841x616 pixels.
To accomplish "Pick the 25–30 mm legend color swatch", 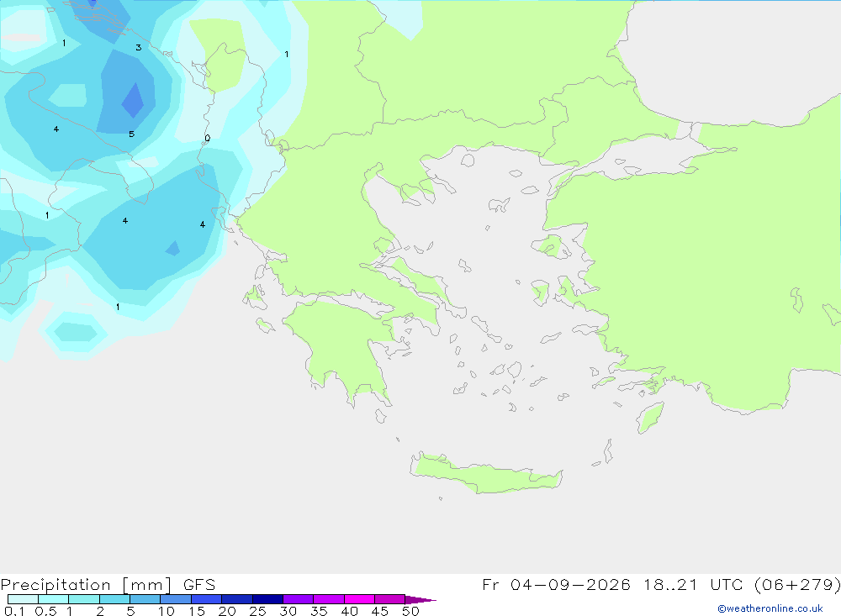I will pyautogui.click(x=267, y=599).
